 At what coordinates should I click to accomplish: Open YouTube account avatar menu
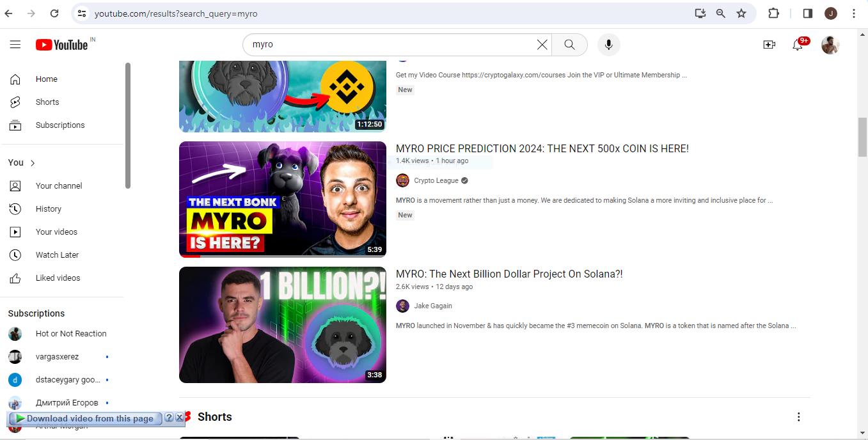[830, 45]
